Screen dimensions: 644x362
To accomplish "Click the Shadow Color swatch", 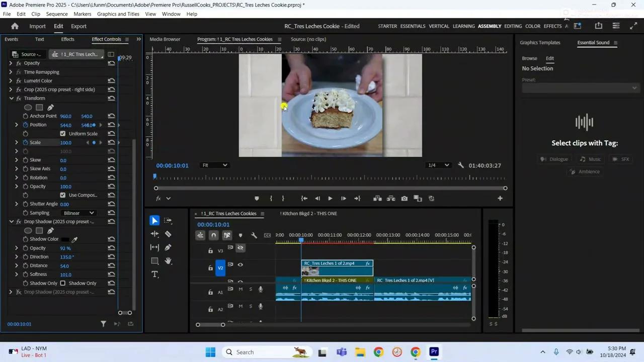I will pos(64,239).
